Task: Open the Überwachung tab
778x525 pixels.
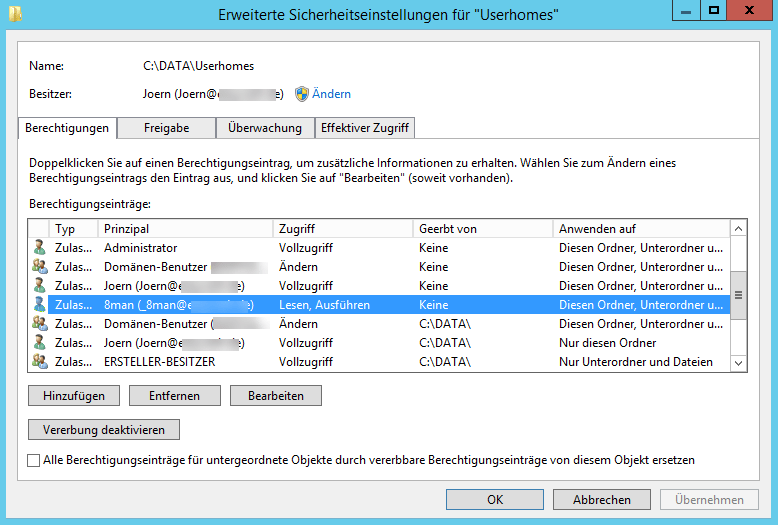Action: pos(265,128)
